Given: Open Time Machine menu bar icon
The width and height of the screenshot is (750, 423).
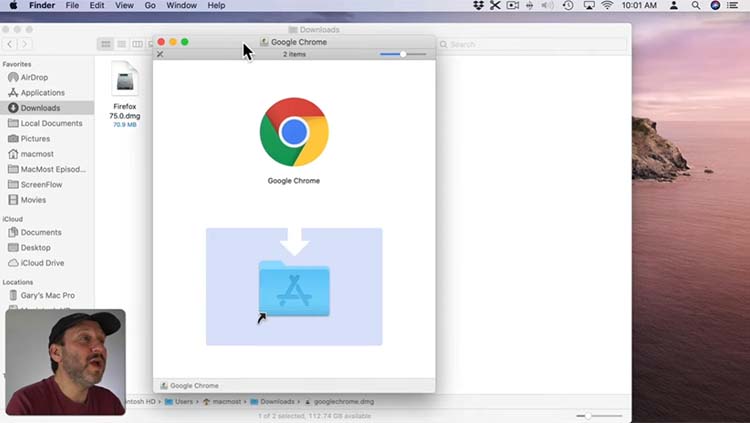Looking at the screenshot, I should click(x=568, y=5).
